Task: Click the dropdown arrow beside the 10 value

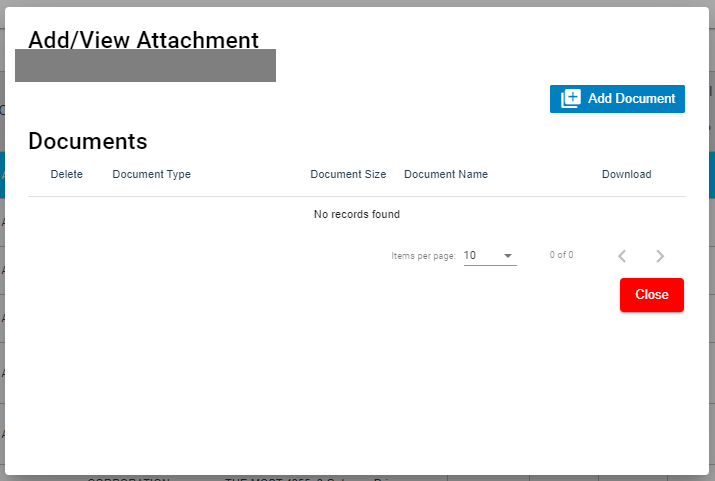Action: pyautogui.click(x=508, y=256)
